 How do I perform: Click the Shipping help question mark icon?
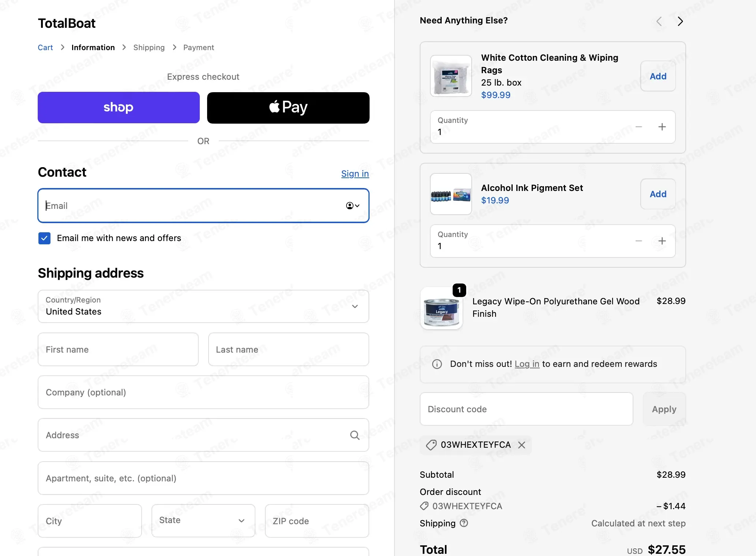click(464, 523)
